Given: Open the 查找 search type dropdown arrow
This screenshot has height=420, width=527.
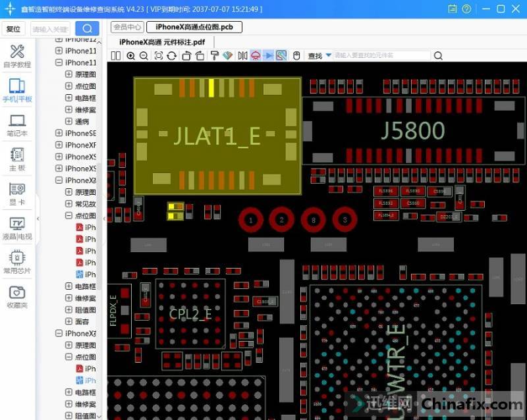Looking at the screenshot, I should 328,57.
